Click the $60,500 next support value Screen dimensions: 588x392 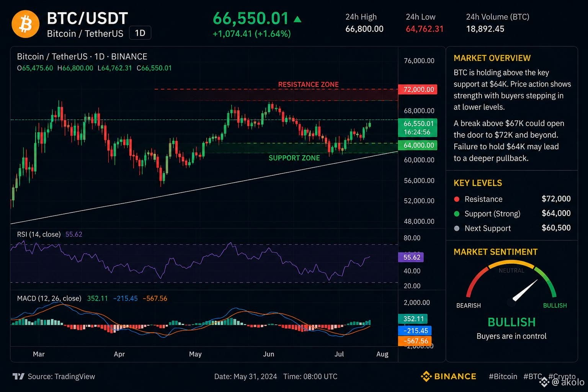pos(556,228)
